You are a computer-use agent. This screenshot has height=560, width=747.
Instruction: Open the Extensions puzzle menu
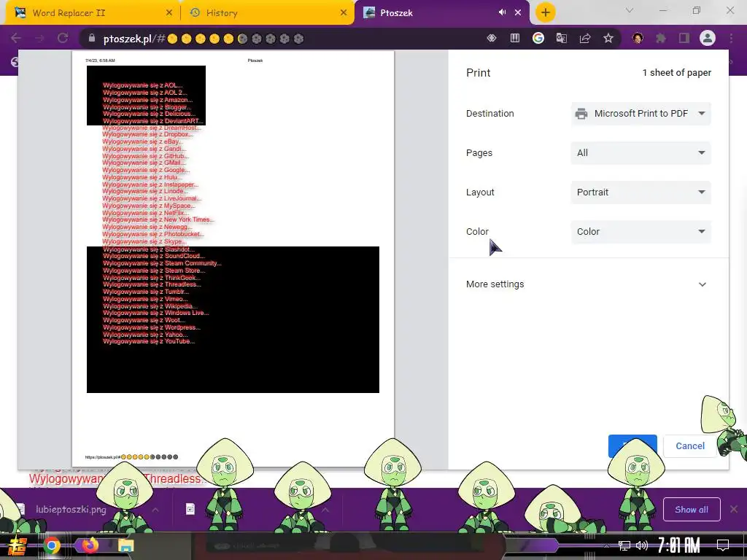coord(661,38)
